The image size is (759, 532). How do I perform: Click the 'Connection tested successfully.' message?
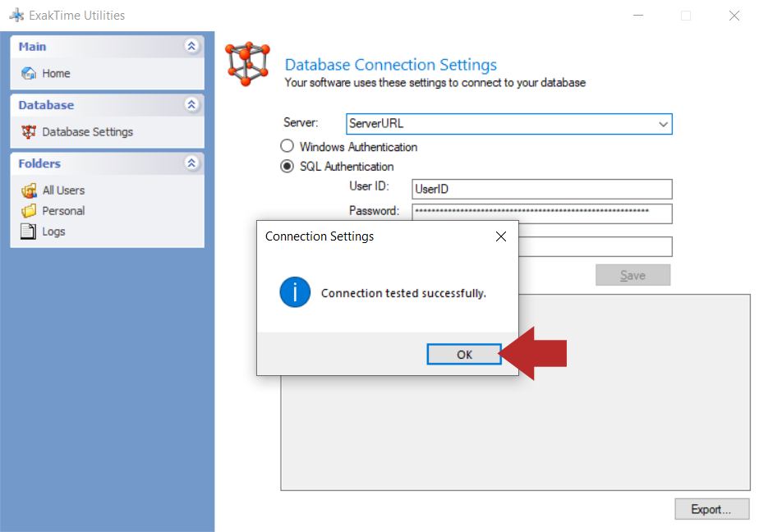point(403,294)
